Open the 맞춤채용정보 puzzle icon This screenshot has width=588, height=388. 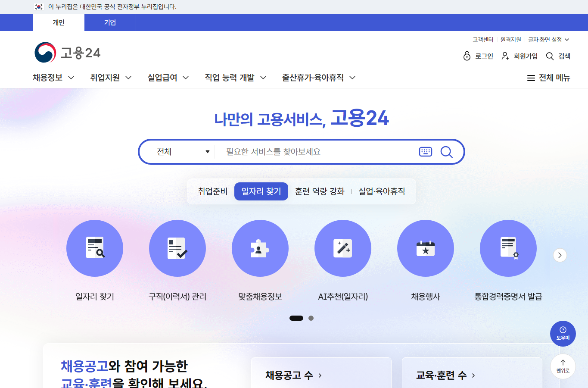point(260,248)
